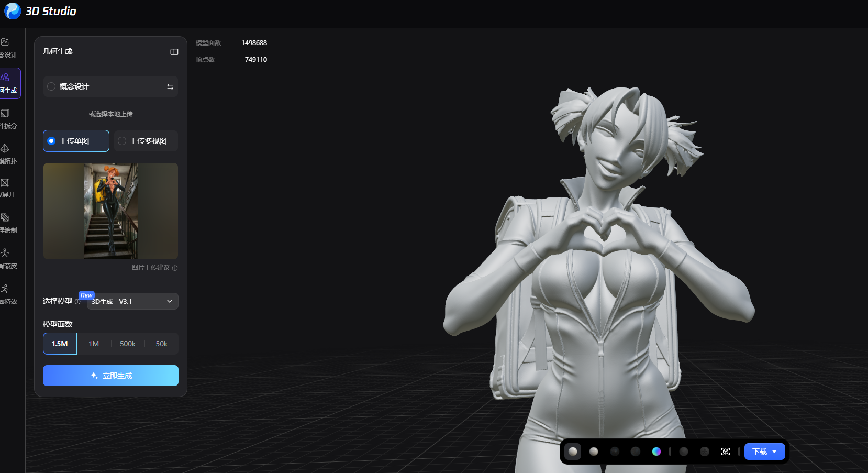Open the 下载 download dropdown
This screenshot has width=868, height=473.
pos(765,452)
